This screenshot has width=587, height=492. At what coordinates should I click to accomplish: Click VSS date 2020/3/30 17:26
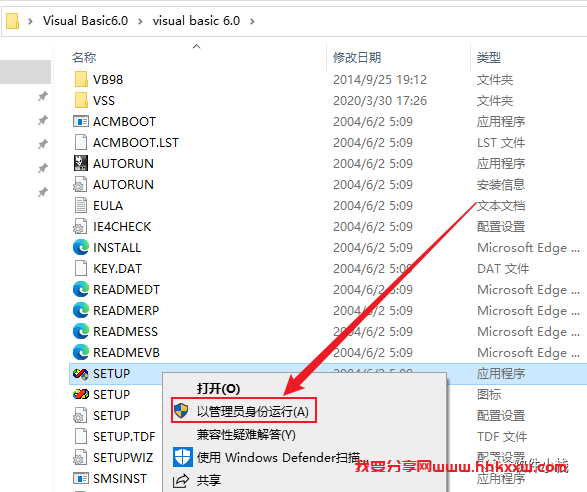click(x=380, y=100)
